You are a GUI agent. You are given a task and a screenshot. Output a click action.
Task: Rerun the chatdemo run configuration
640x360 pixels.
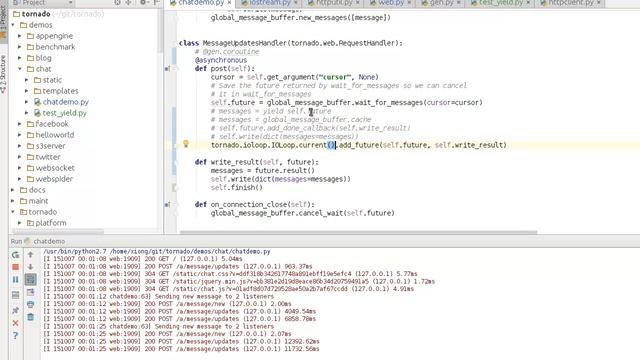click(x=16, y=255)
